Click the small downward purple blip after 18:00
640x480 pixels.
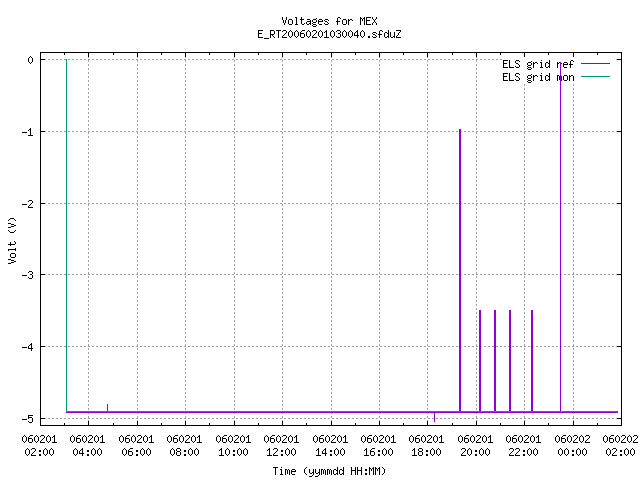(x=434, y=417)
